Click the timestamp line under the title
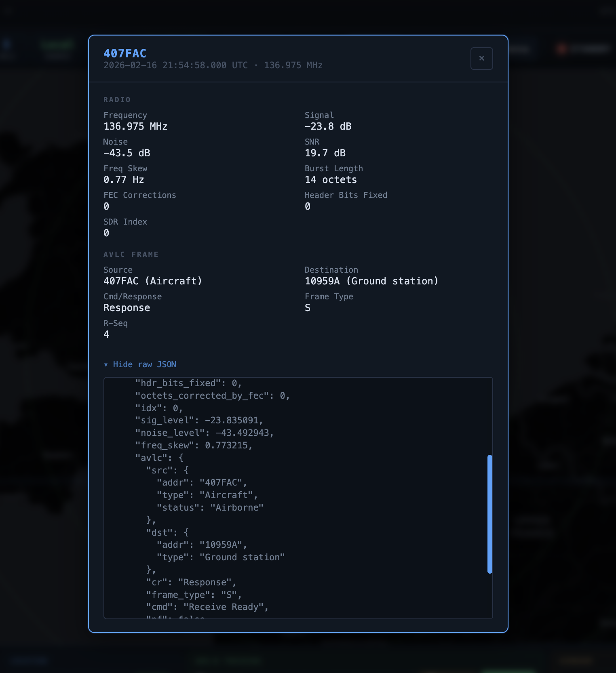Image resolution: width=616 pixels, height=673 pixels. (x=213, y=65)
